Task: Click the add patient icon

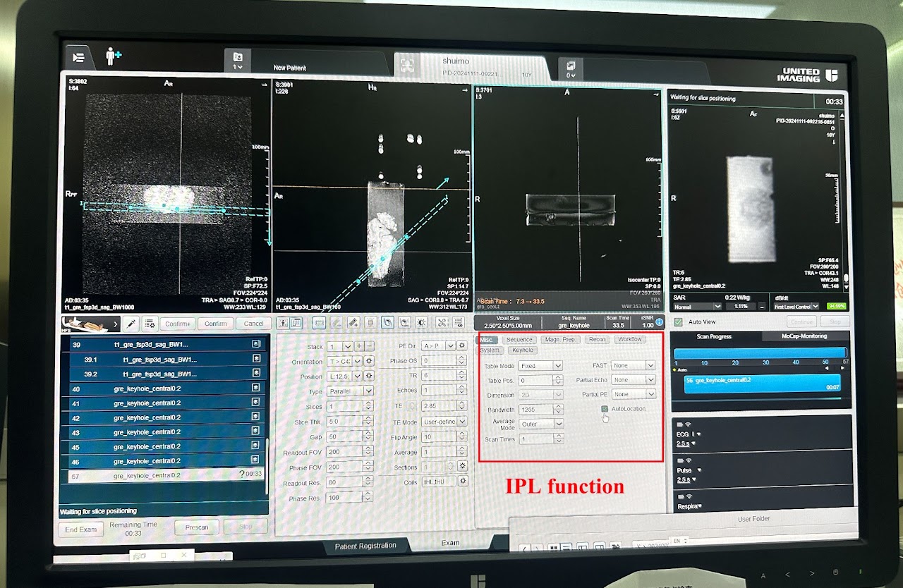Action: pos(113,56)
